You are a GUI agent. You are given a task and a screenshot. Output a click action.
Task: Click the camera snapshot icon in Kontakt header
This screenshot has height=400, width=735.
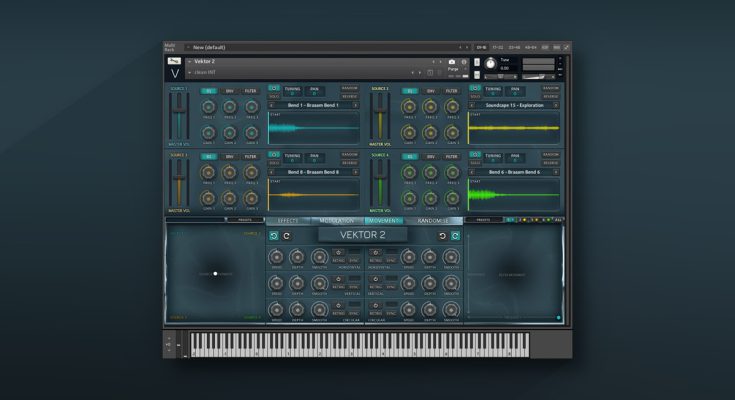pyautogui.click(x=451, y=62)
